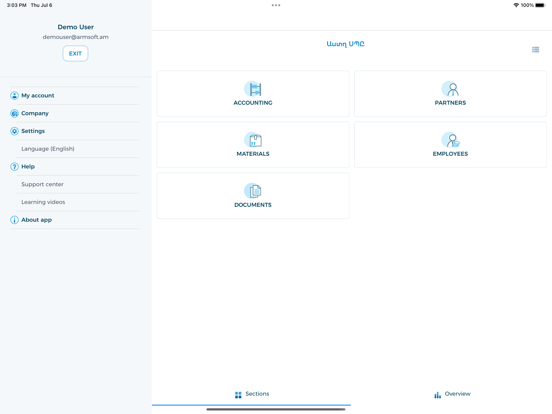Open the Settings menu item
The image size is (552, 414).
click(75, 131)
